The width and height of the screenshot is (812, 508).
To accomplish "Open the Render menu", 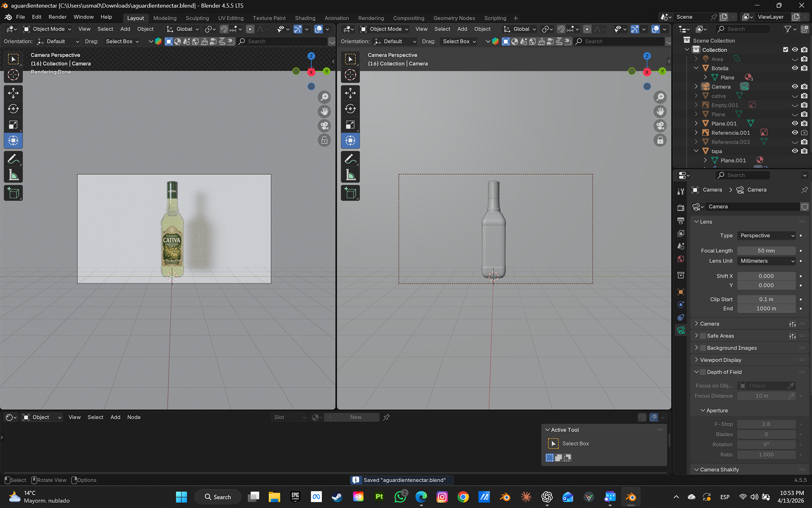I will (x=57, y=17).
